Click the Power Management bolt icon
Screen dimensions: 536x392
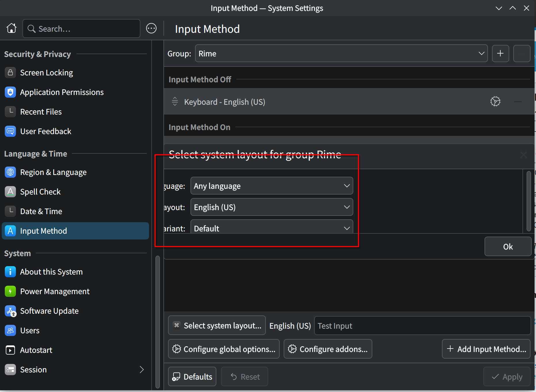point(10,291)
